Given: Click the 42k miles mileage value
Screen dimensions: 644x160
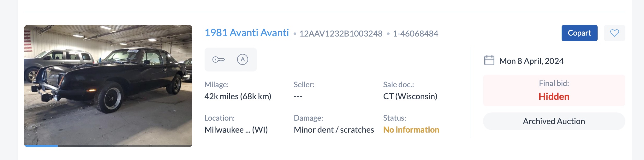Looking at the screenshot, I should [x=238, y=96].
